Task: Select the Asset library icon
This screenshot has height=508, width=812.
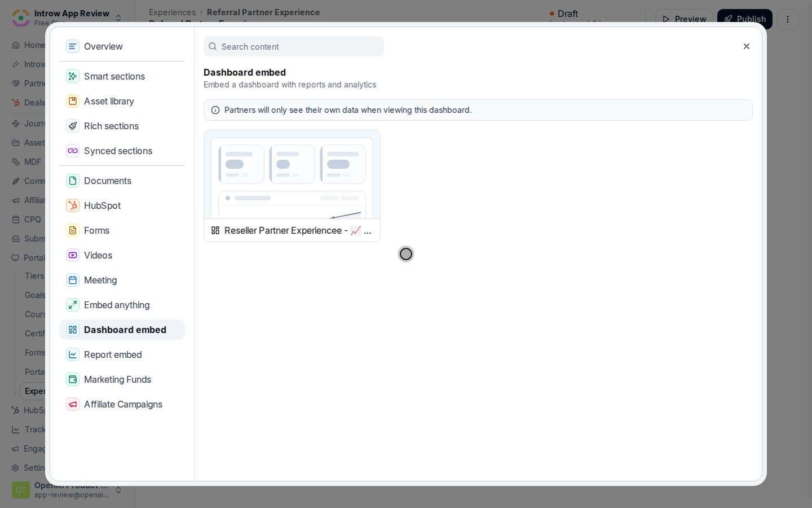Action: [x=73, y=101]
